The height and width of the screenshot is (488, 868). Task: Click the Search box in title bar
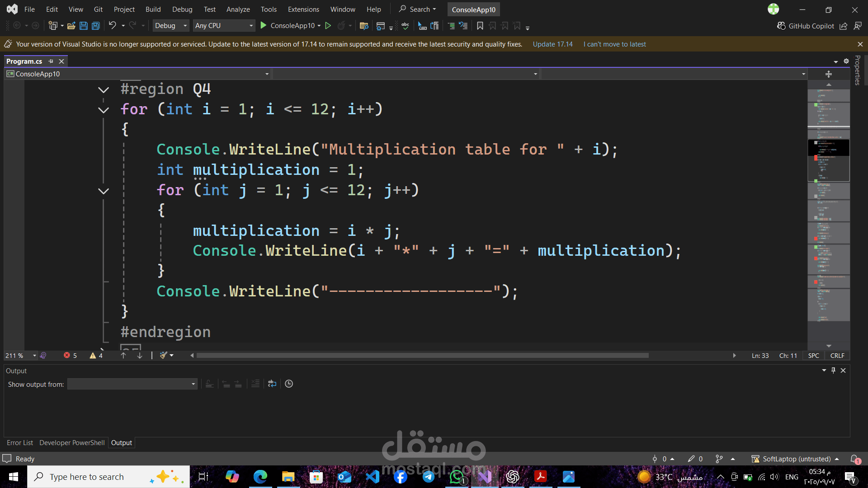(x=418, y=9)
